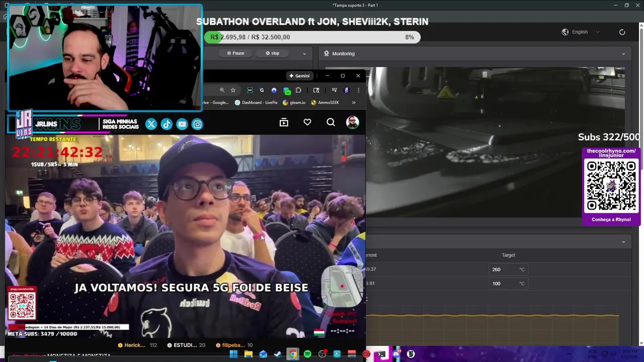Open Twitch search magnifier

coord(331,122)
